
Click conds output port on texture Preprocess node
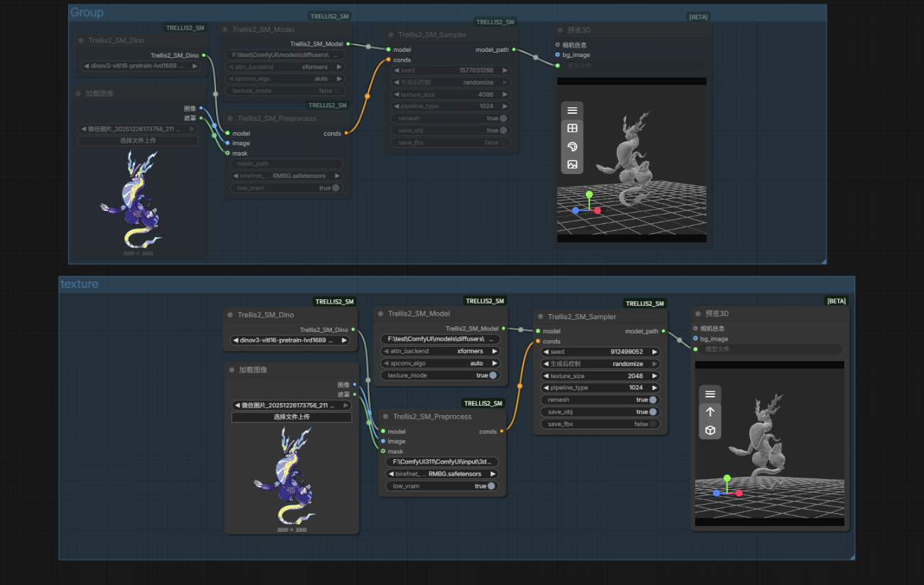[x=502, y=431]
